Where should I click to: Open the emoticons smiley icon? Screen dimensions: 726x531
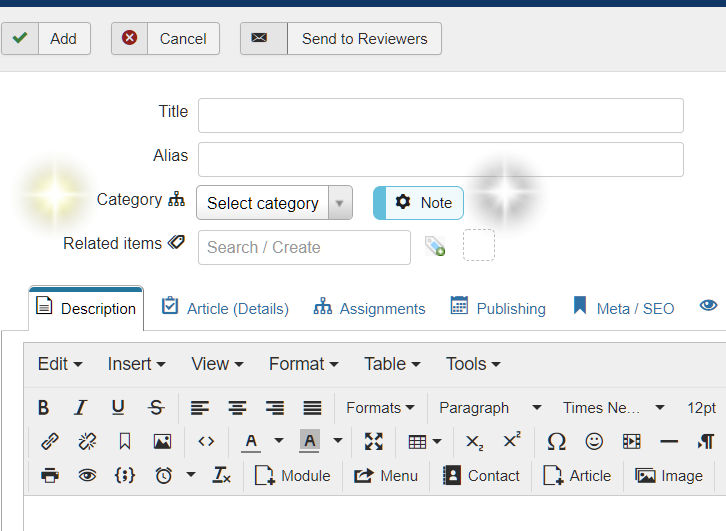point(594,441)
